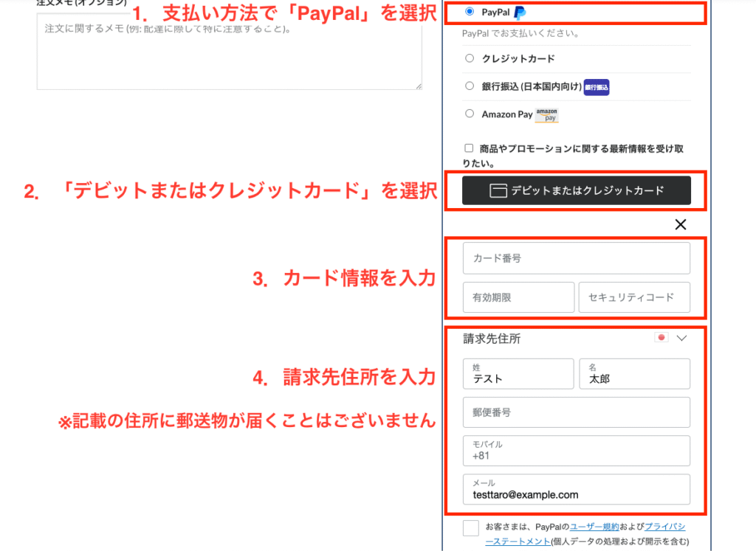Image resolution: width=756 pixels, height=551 pixels.
Task: Click the PayPal logo icon
Action: point(520,13)
